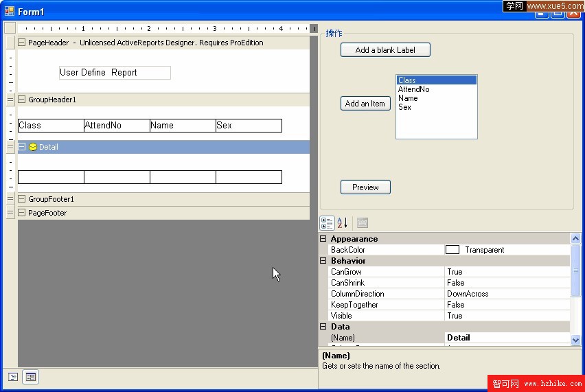Click the second empty textbox in Detail section

click(117, 177)
